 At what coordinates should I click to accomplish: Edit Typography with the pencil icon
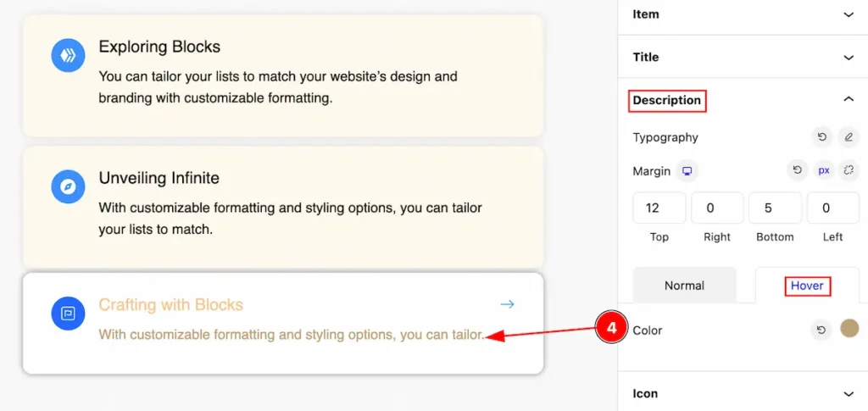pyautogui.click(x=849, y=137)
